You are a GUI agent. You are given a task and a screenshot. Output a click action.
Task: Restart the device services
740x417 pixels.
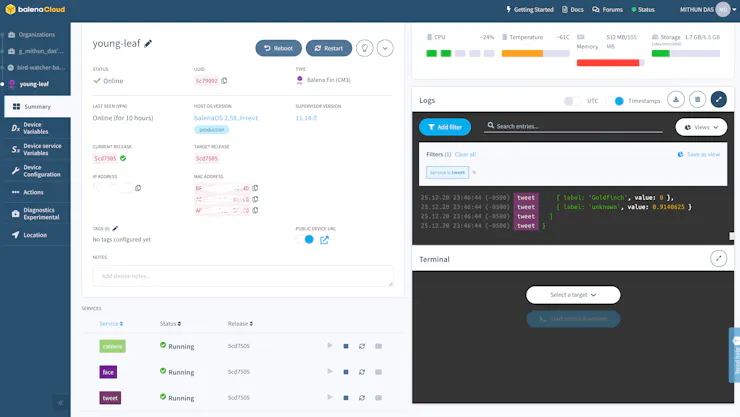click(328, 48)
